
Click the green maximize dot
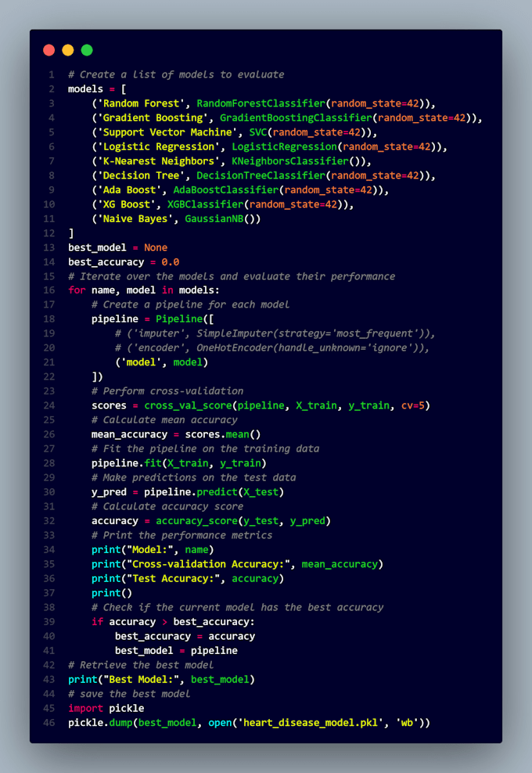pos(87,50)
